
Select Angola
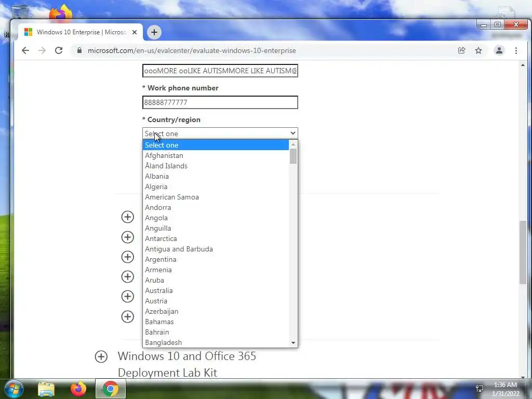216,218
